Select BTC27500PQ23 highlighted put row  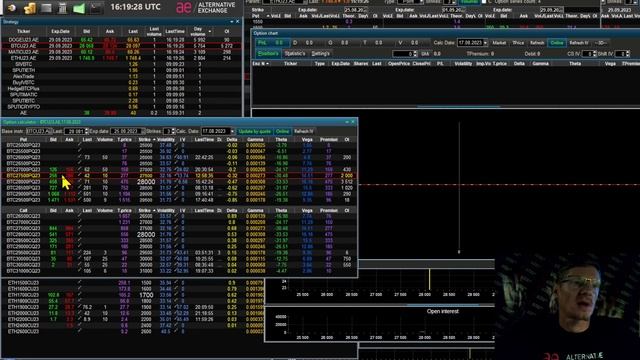tap(179, 176)
